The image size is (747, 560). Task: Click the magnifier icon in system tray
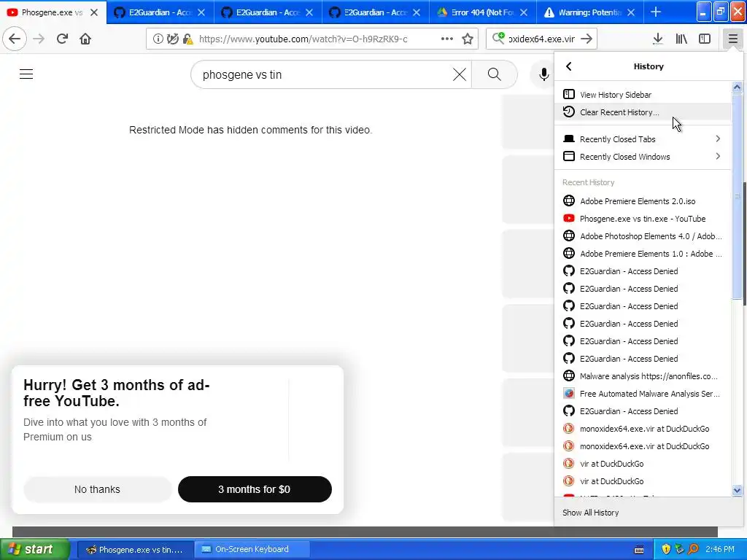[x=693, y=549]
